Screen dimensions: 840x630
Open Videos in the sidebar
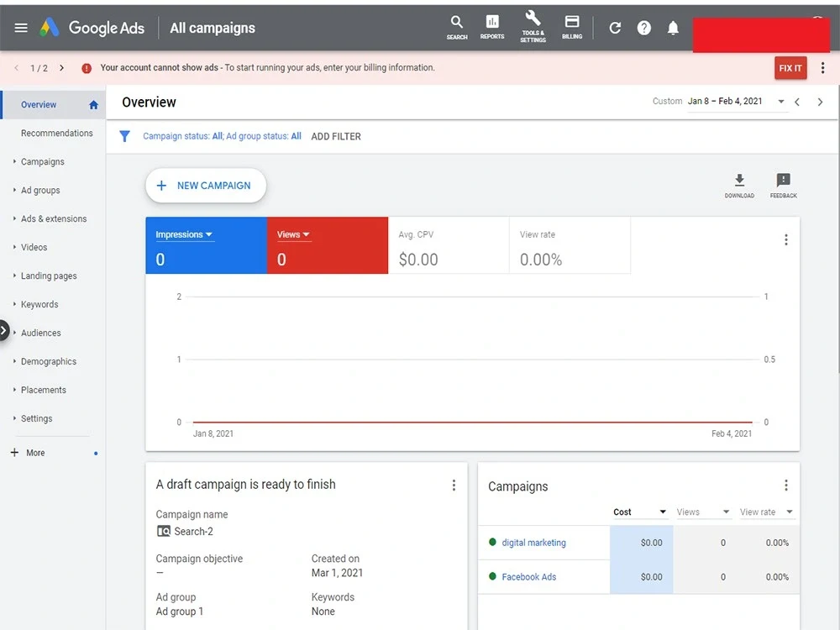(34, 247)
